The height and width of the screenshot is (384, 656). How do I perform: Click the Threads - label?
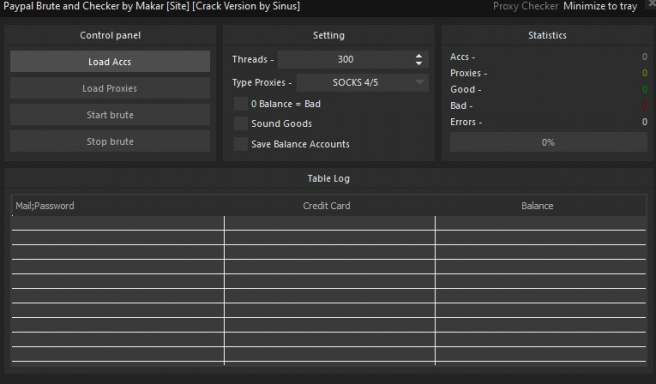[x=253, y=59]
